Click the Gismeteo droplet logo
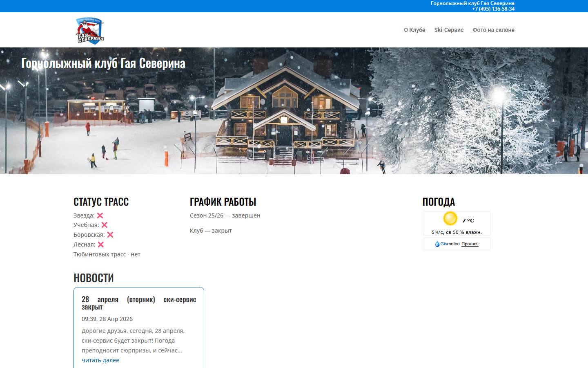Image resolution: width=588 pixels, height=368 pixels. pos(437,244)
